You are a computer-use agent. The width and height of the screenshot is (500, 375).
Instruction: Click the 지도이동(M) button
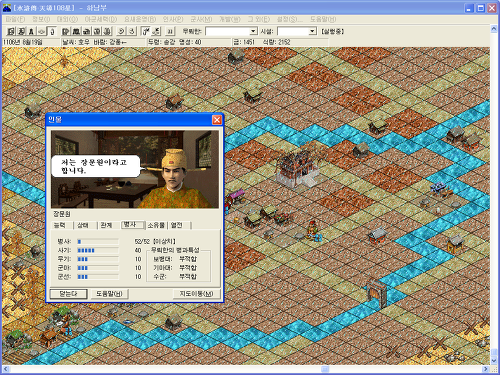[x=197, y=294]
